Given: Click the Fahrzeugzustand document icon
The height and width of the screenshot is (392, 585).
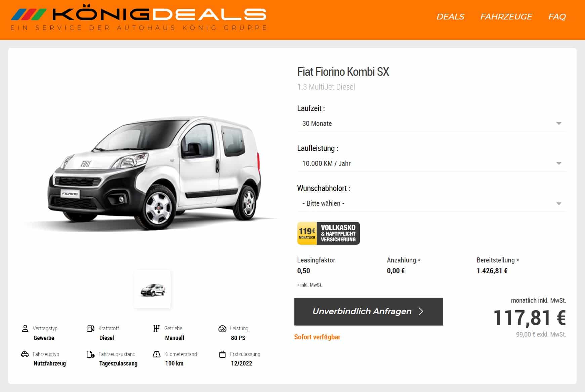Looking at the screenshot, I should [x=90, y=354].
